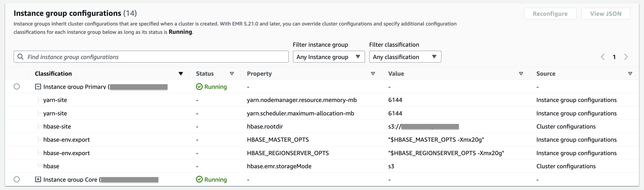644x190 pixels.
Task: Click the 6144 value for nodemanager memory
Action: coord(395,100)
